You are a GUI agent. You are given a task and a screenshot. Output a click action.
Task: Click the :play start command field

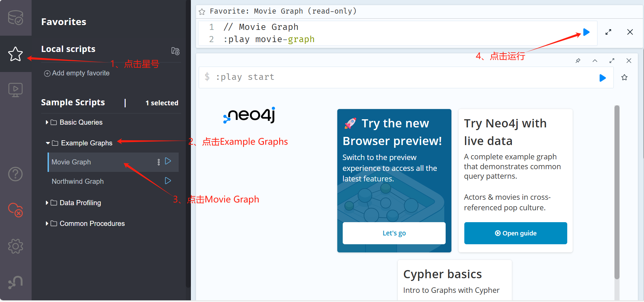point(406,77)
